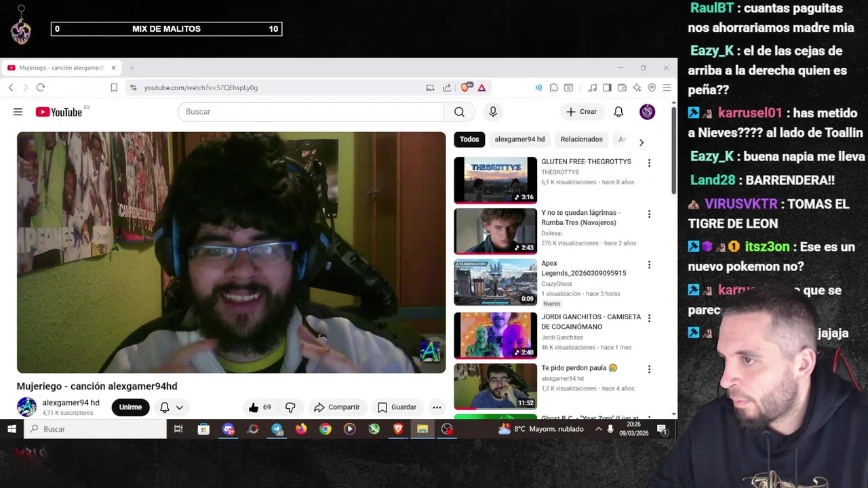Subscribe with the Unirme button
Image resolution: width=868 pixels, height=488 pixels.
pos(130,407)
